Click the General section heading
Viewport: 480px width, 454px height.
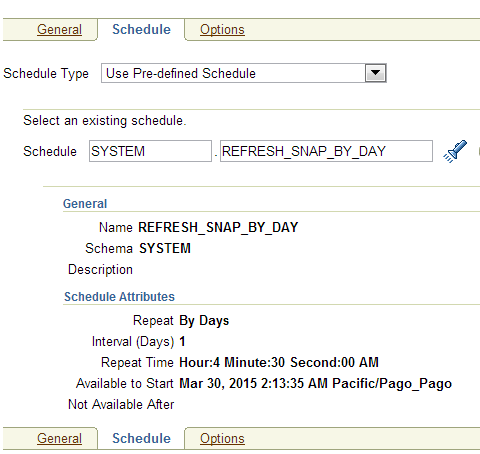pyautogui.click(x=85, y=204)
